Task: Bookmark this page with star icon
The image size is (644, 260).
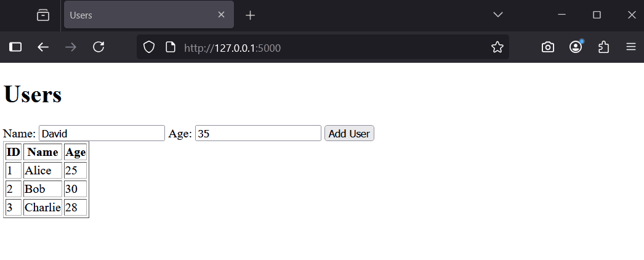Action: tap(497, 47)
